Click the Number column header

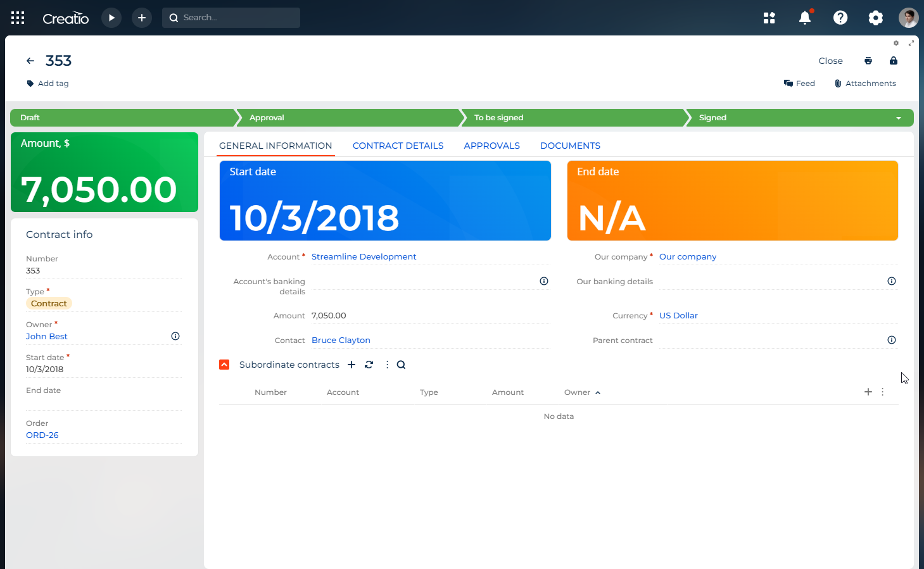[270, 392]
